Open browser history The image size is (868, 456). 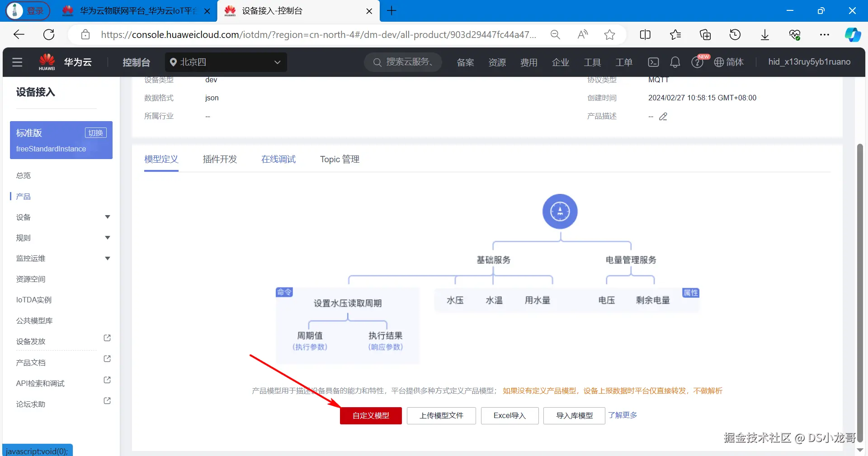735,34
